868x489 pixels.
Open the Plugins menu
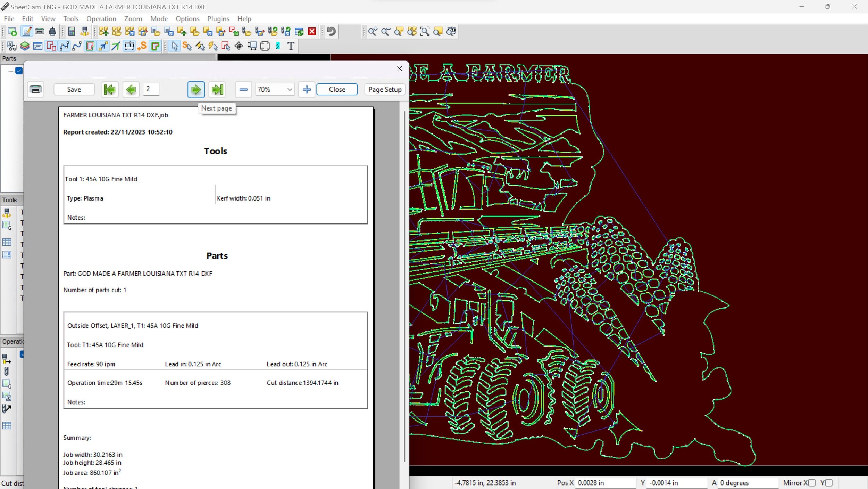pyautogui.click(x=218, y=19)
